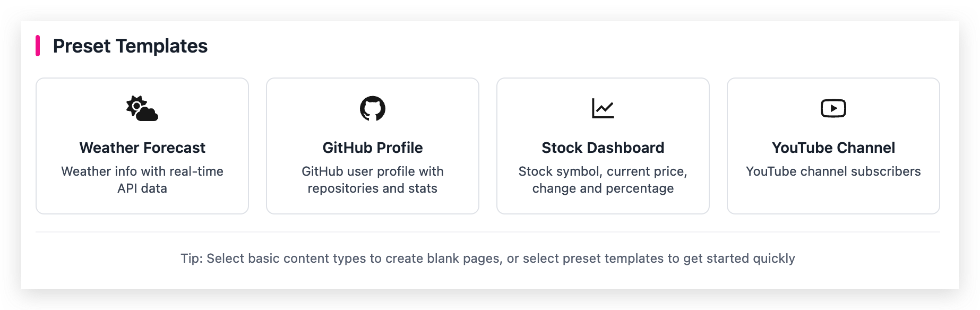The width and height of the screenshot is (980, 310).
Task: Click blank area left of weather icon
Action: pyautogui.click(x=80, y=108)
